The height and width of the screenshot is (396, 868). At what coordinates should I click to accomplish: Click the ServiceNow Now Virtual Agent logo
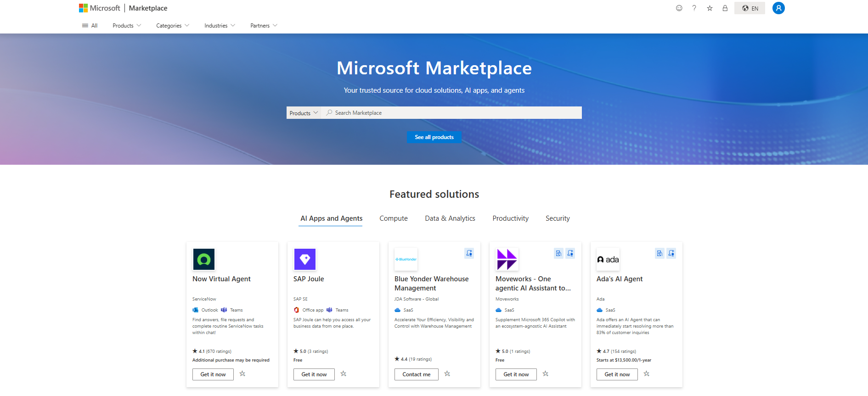click(204, 259)
